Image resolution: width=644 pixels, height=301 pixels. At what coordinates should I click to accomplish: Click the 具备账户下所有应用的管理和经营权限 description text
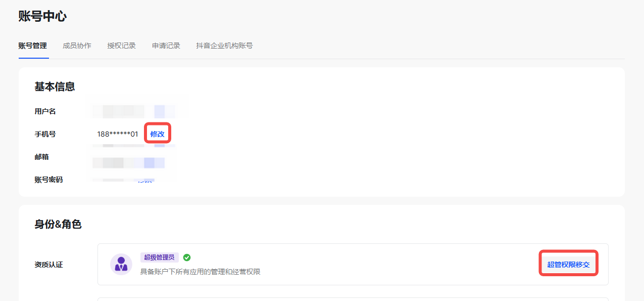[200, 272]
